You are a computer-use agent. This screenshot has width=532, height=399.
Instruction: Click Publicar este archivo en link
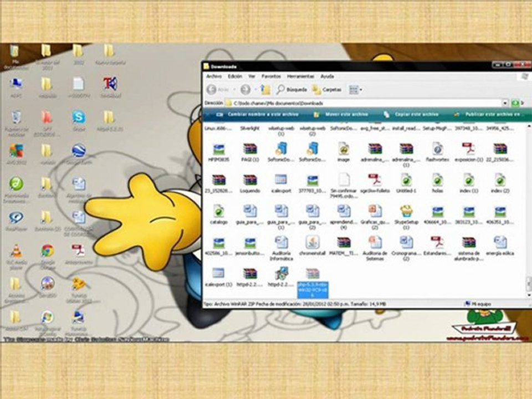tap(488, 114)
